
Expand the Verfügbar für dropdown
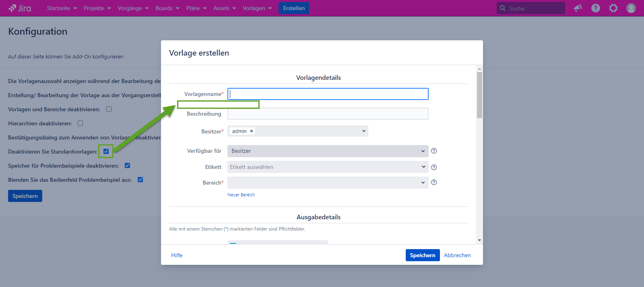pyautogui.click(x=328, y=151)
